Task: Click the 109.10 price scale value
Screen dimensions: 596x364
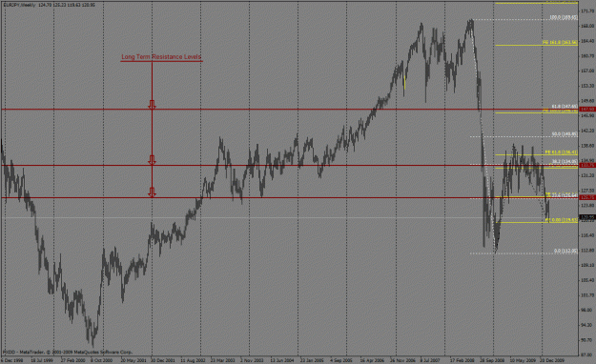Action: point(587,265)
